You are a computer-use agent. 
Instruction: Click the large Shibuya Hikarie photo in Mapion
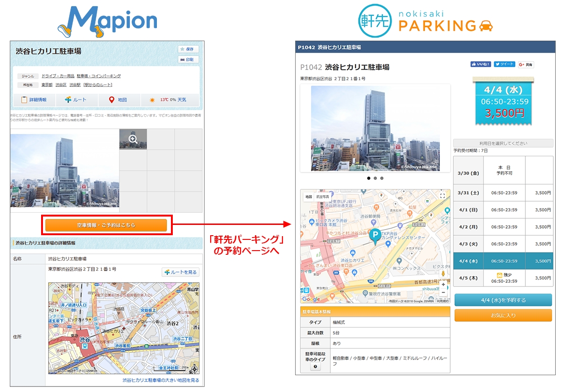pyautogui.click(x=65, y=170)
